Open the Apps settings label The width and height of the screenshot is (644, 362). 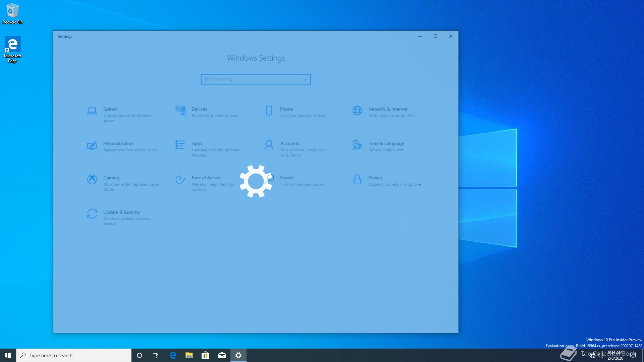pyautogui.click(x=197, y=143)
